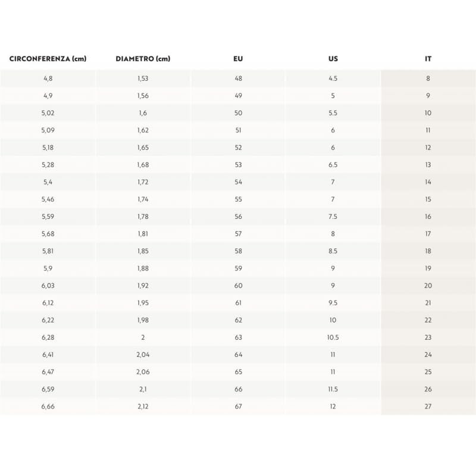Click the CIRCONFERENZA (cm) column header
476x476 pixels.
48,59
